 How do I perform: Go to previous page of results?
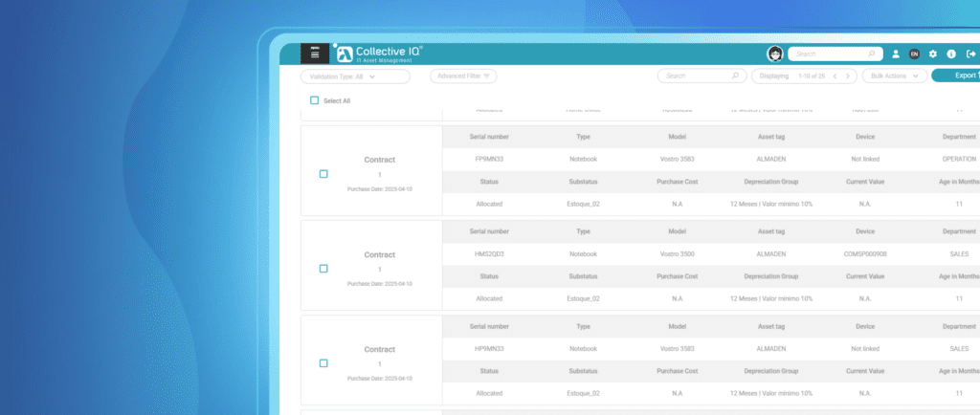tap(835, 76)
